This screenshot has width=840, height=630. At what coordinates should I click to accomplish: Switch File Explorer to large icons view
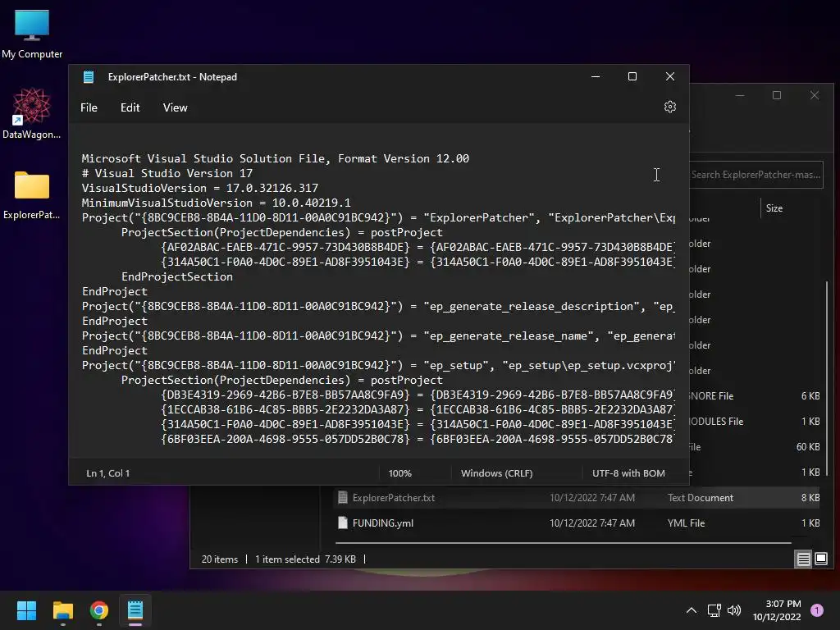[821, 559]
